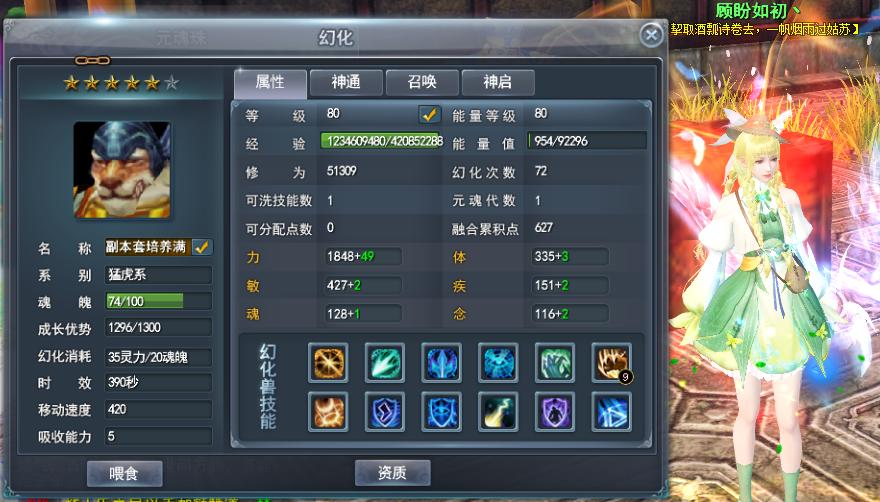This screenshot has height=502, width=880.
Task: Open the 神启 tab
Action: 498,83
